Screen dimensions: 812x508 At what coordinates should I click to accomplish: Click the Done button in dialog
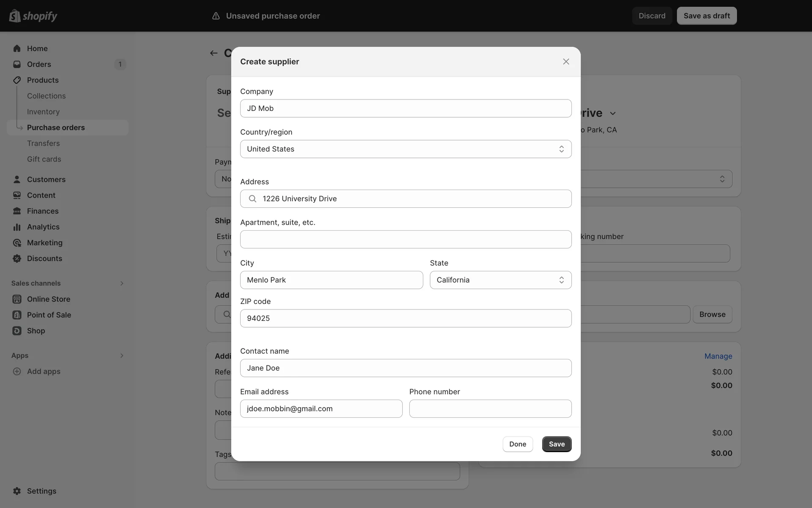518,444
